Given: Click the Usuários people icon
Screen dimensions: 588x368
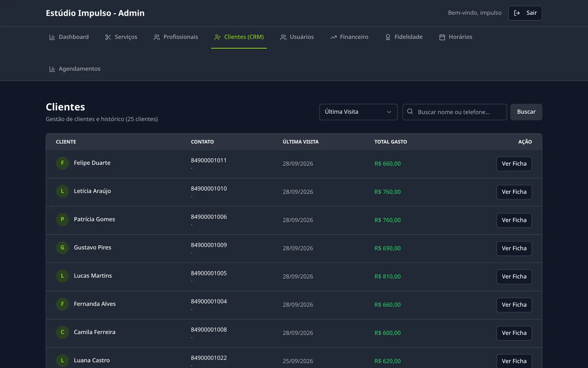Looking at the screenshot, I should [283, 37].
